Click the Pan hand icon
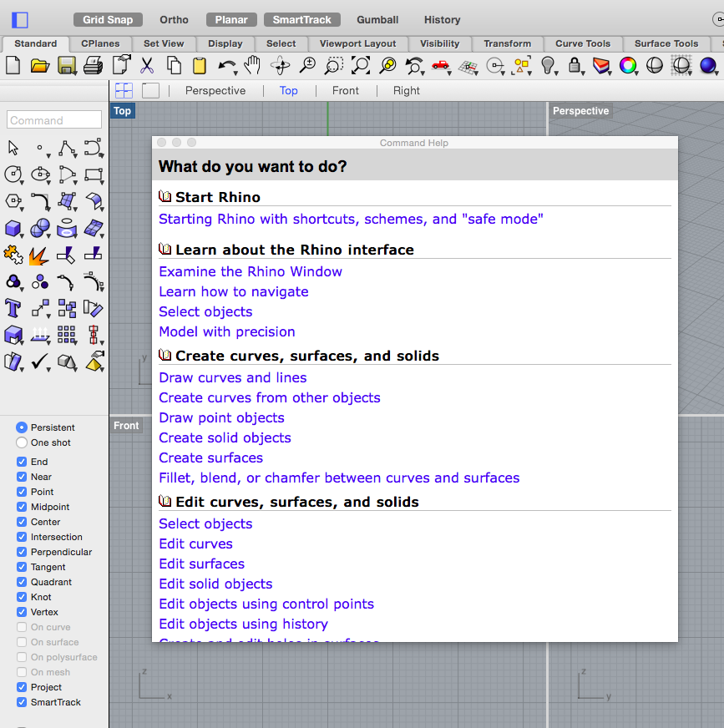724x728 pixels. [252, 65]
